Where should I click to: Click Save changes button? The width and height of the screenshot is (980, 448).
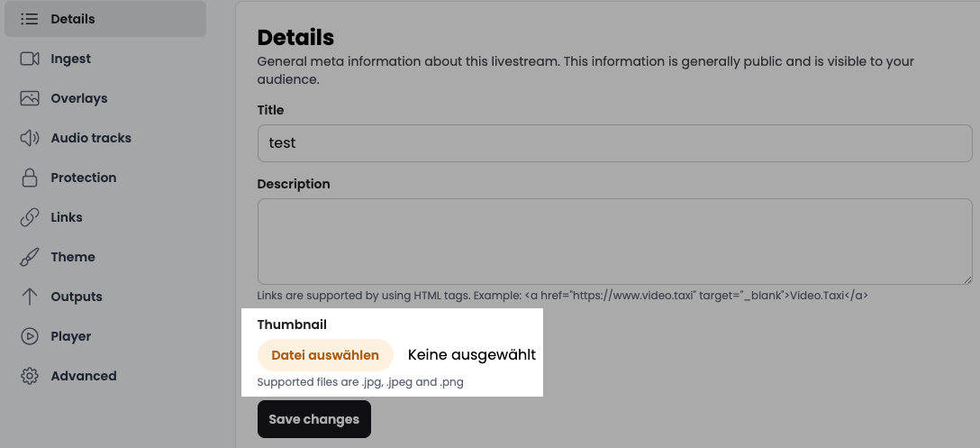coord(314,419)
